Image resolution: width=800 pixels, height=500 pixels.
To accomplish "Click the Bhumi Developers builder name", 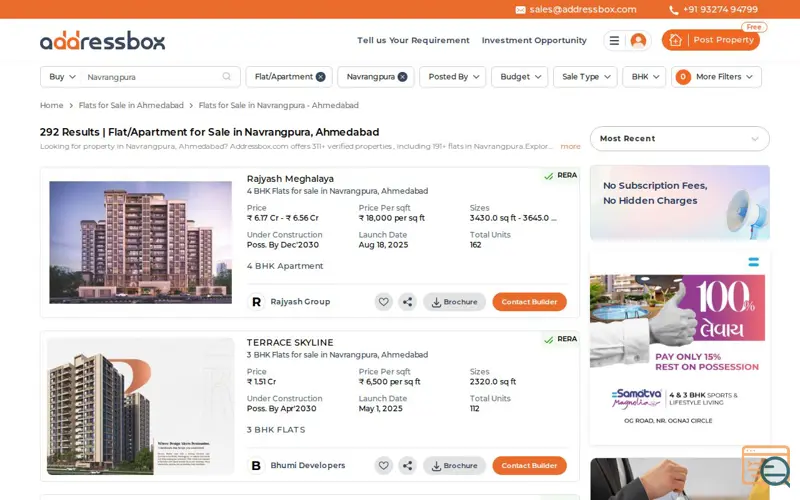I will point(308,465).
